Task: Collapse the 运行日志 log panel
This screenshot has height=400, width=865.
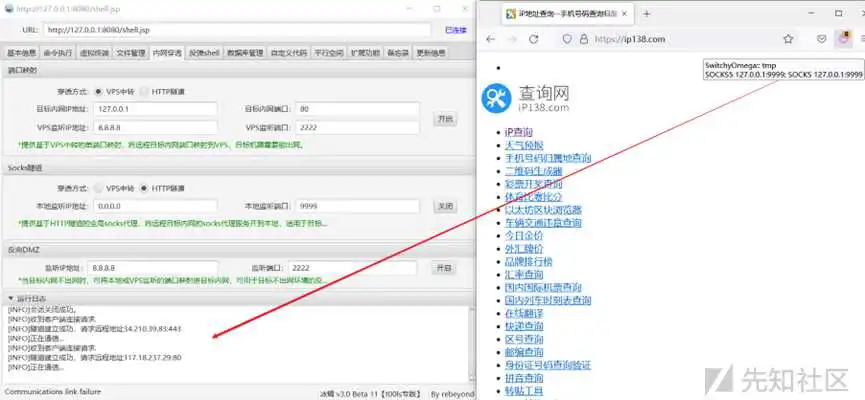Action: click(x=11, y=298)
